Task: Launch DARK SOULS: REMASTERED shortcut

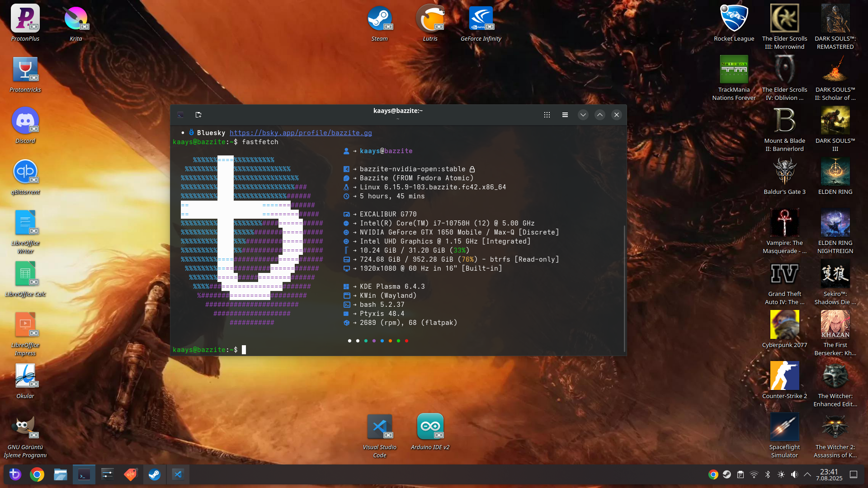Action: 835,27
